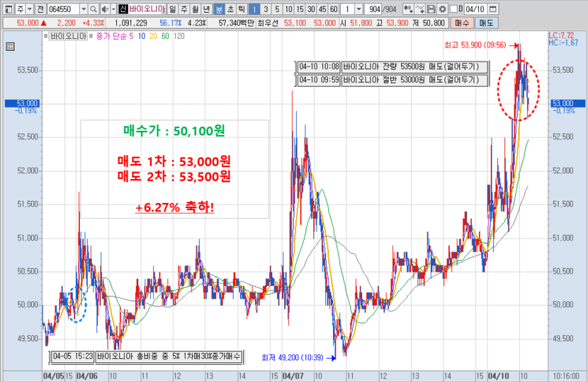
Task: Click the 매수 (buy) button
Action: (x=461, y=22)
